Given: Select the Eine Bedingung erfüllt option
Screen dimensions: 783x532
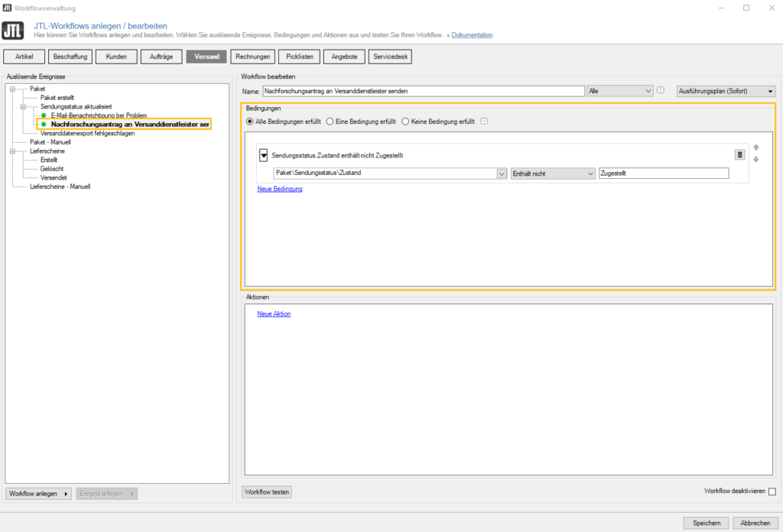Looking at the screenshot, I should coord(330,121).
